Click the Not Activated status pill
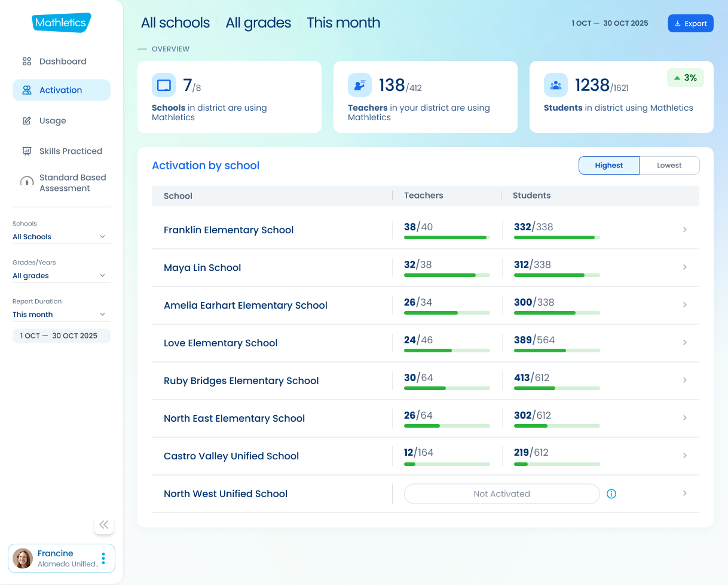 pos(502,494)
